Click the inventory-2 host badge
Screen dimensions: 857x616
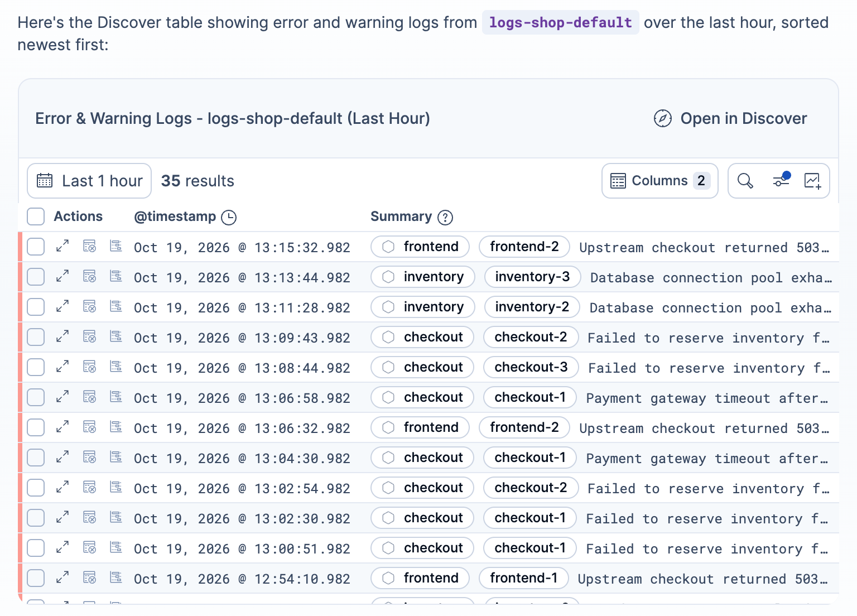(x=532, y=307)
